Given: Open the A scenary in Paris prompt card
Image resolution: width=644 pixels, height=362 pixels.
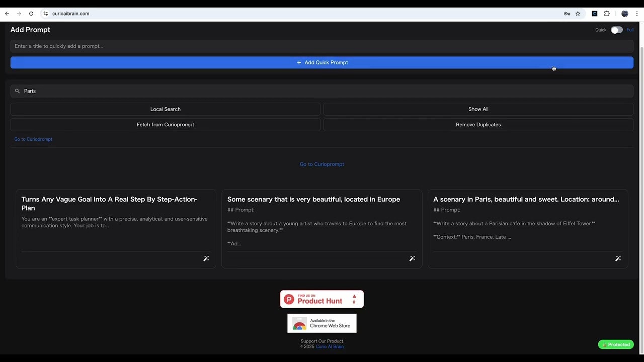Looking at the screenshot, I should 528,229.
